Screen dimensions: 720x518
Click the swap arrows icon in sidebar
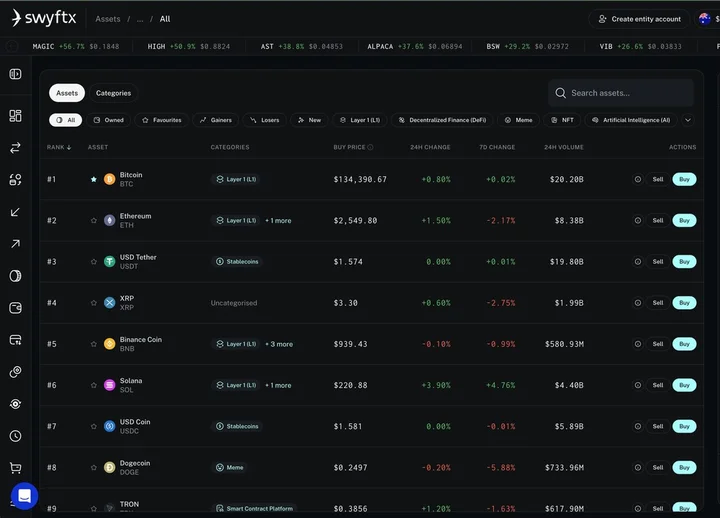tap(15, 148)
